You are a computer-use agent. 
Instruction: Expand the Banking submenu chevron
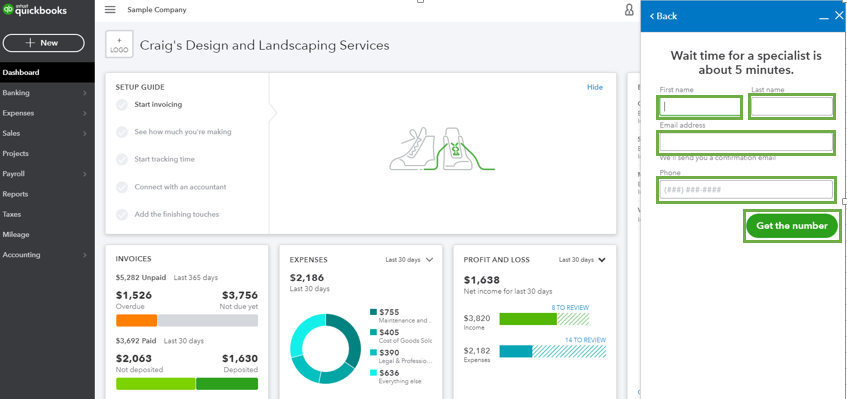[85, 93]
